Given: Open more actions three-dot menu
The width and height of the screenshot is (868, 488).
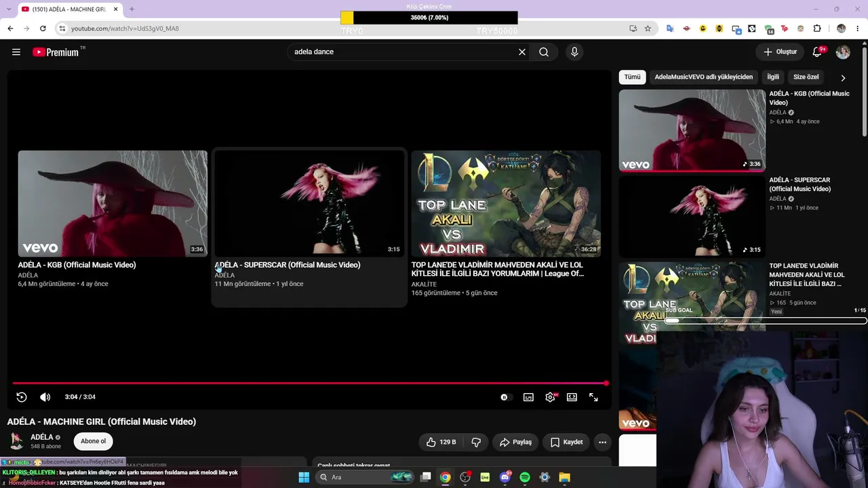Looking at the screenshot, I should point(602,442).
